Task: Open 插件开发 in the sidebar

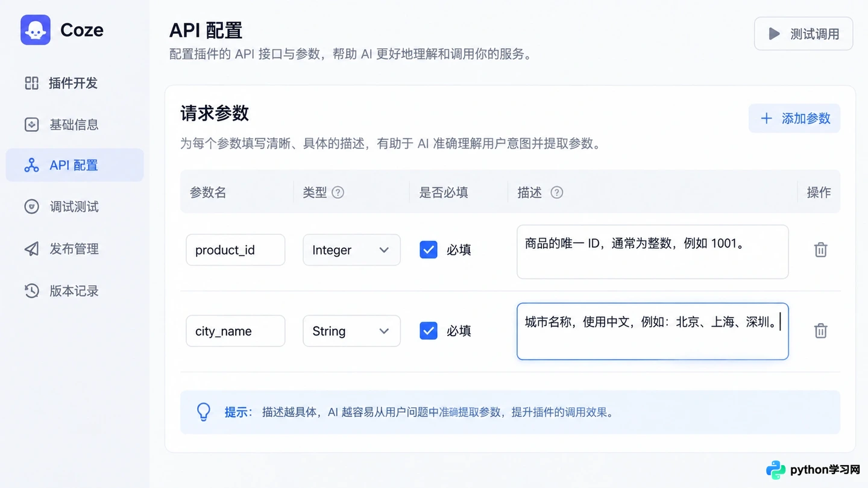Action: [x=75, y=83]
